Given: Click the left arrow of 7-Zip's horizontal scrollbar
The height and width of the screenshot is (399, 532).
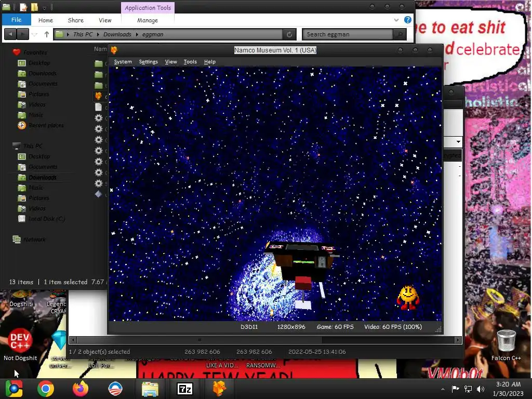Looking at the screenshot, I should click(x=73, y=340).
